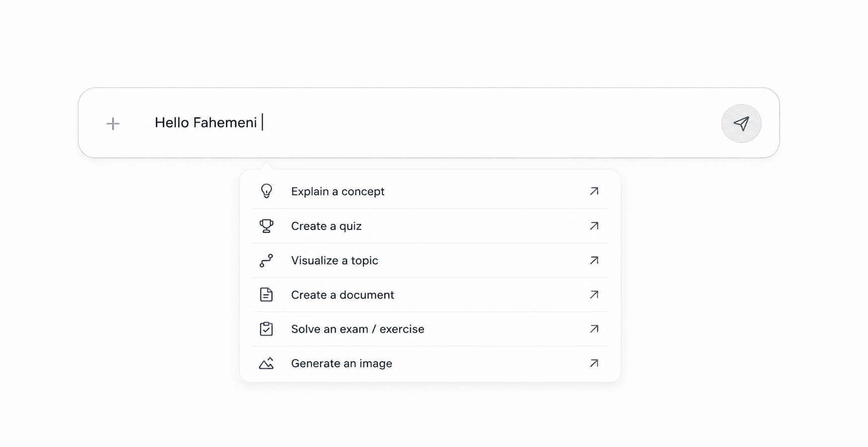This screenshot has width=868, height=447.
Task: Select the 'Explain a concept' suggestion
Action: (430, 191)
